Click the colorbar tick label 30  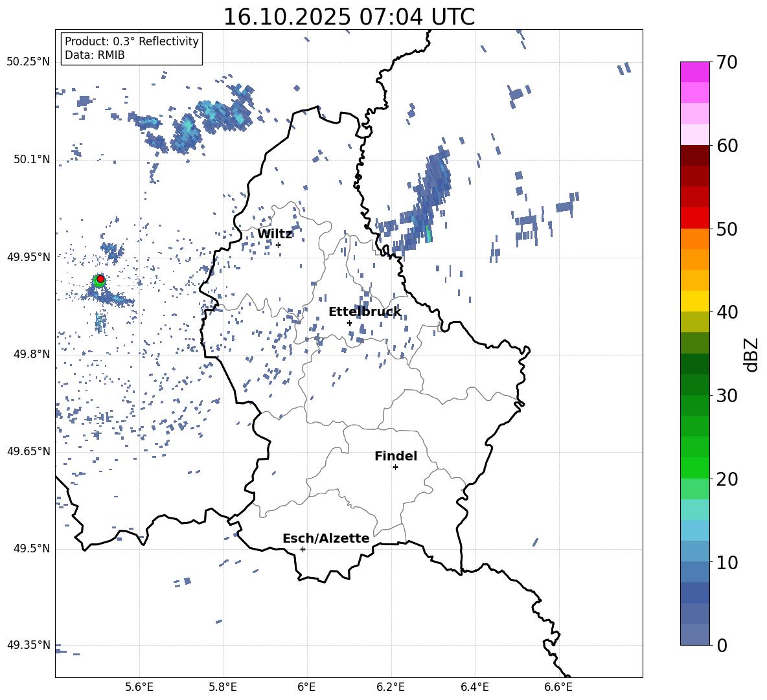[x=727, y=396]
